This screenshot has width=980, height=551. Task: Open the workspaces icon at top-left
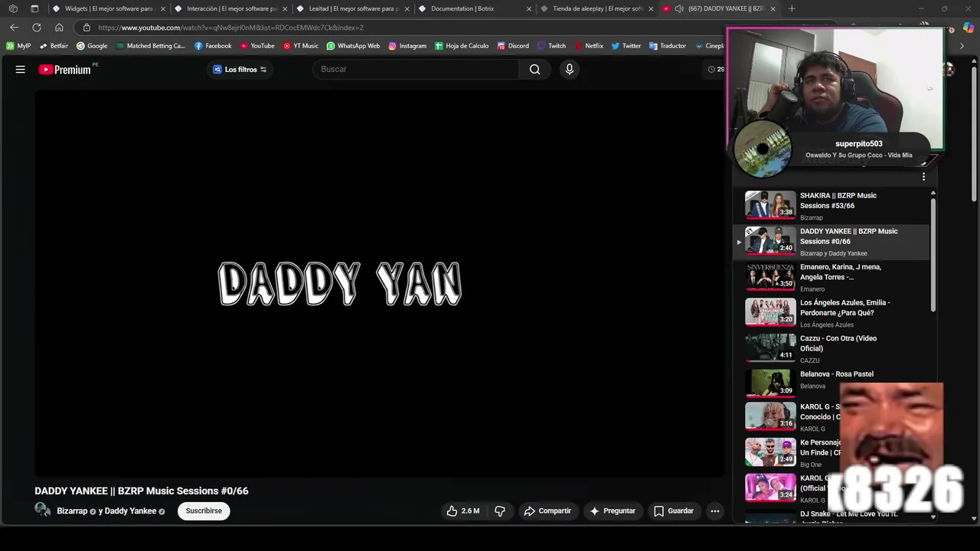[13, 8]
